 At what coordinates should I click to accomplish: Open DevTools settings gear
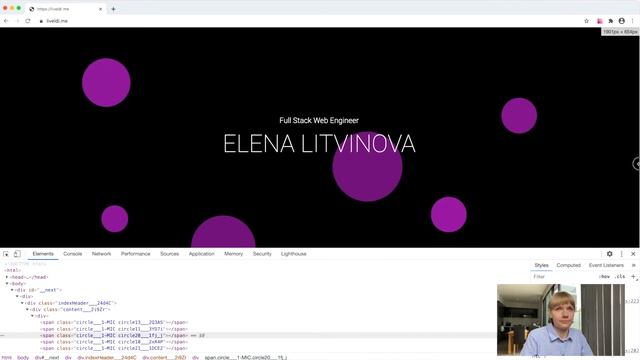609,254
